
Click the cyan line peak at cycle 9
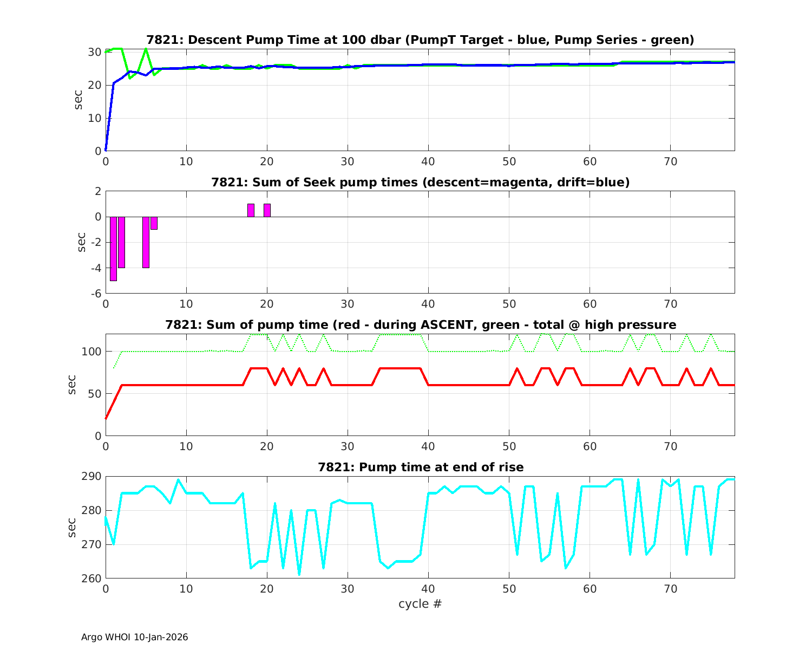178,480
